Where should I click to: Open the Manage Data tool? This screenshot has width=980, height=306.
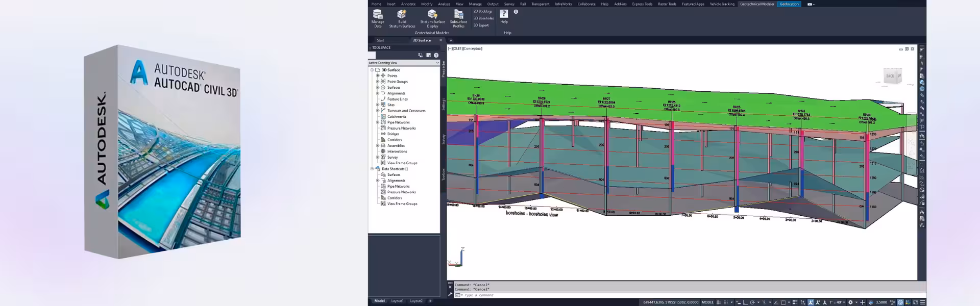pyautogui.click(x=378, y=19)
